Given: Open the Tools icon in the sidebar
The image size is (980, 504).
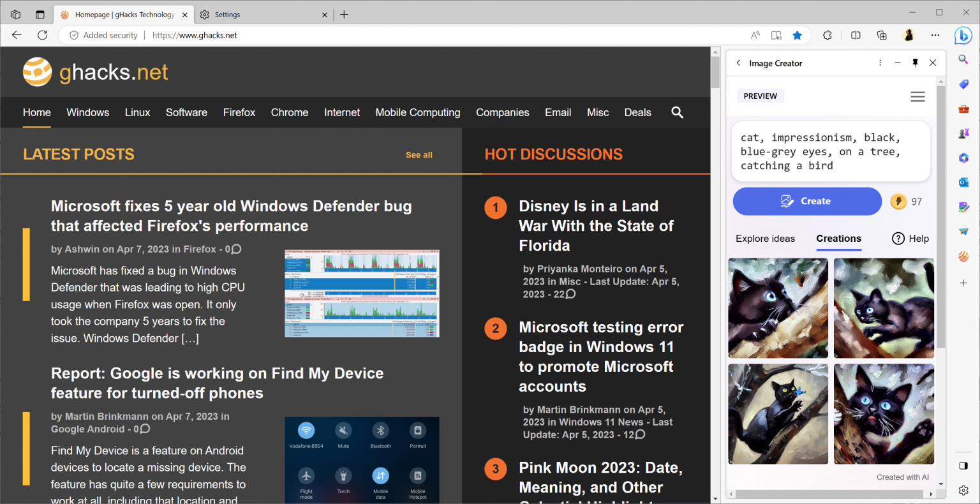Looking at the screenshot, I should (963, 108).
